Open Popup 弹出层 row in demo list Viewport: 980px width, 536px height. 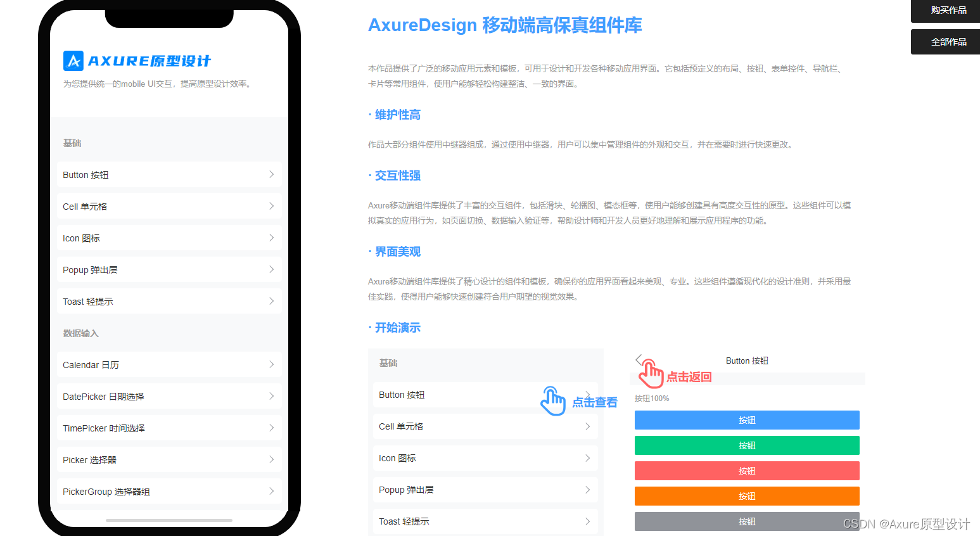[x=485, y=490]
